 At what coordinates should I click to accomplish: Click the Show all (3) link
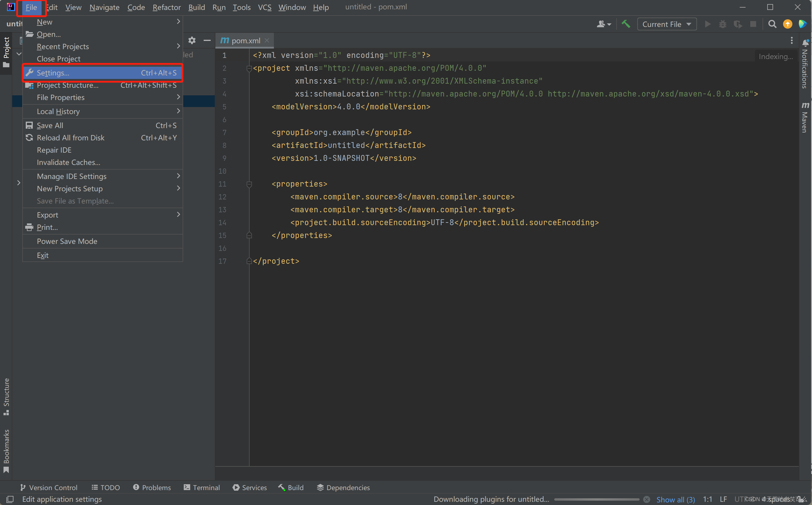(675, 499)
